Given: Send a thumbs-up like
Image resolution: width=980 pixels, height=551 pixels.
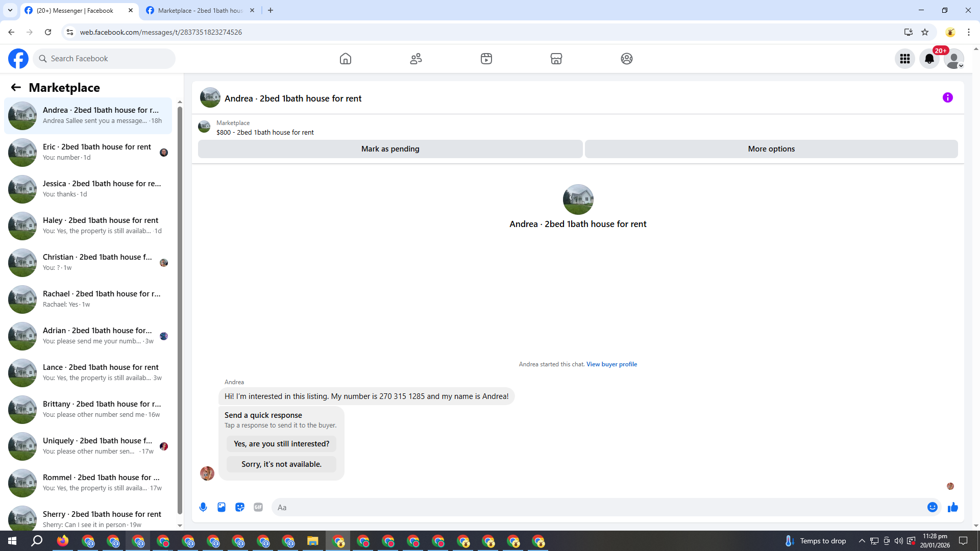Looking at the screenshot, I should [953, 507].
